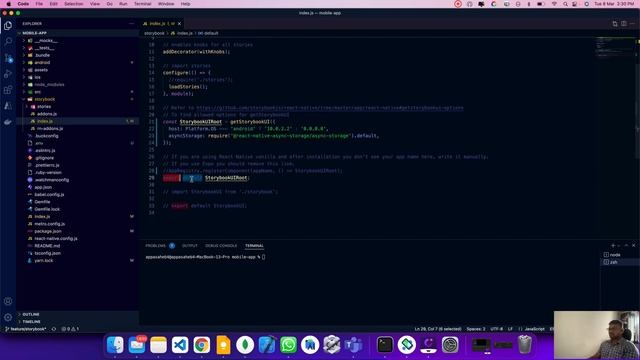Open the Accounts icon in activity bar
Screen dimensions: 640x360
tap(8, 301)
